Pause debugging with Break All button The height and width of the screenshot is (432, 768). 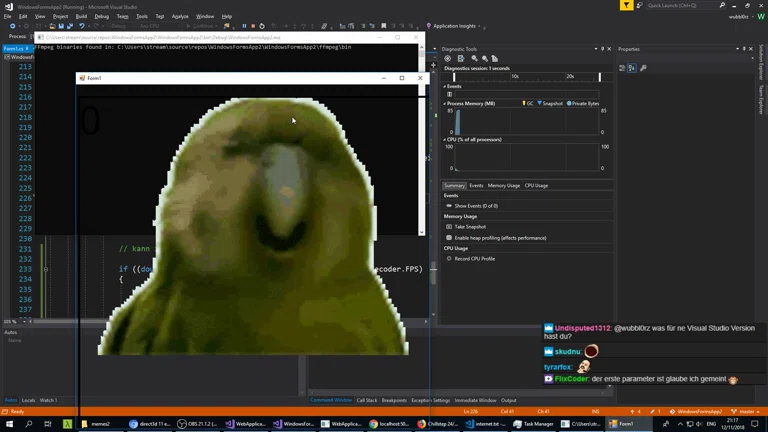244,26
